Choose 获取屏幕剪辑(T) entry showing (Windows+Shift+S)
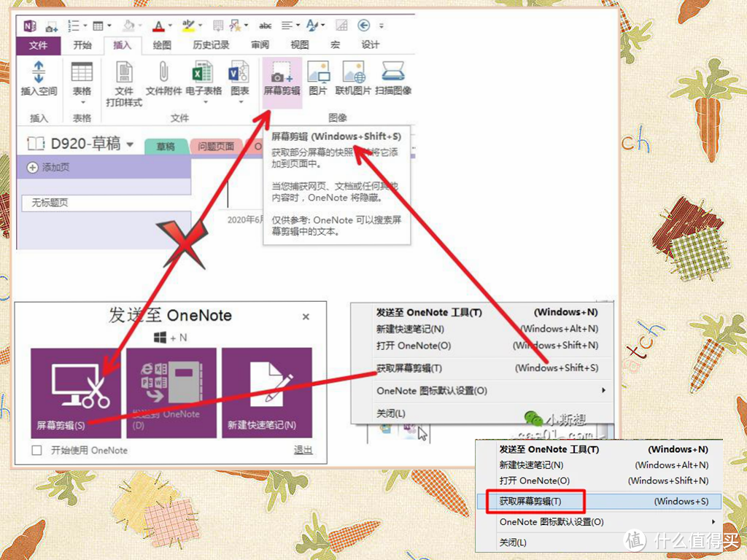 click(487, 368)
